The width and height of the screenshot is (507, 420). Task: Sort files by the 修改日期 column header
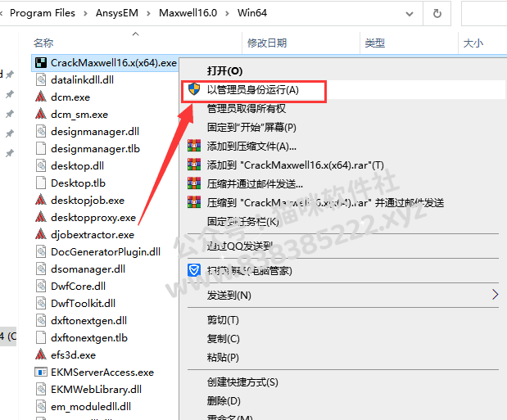(267, 43)
